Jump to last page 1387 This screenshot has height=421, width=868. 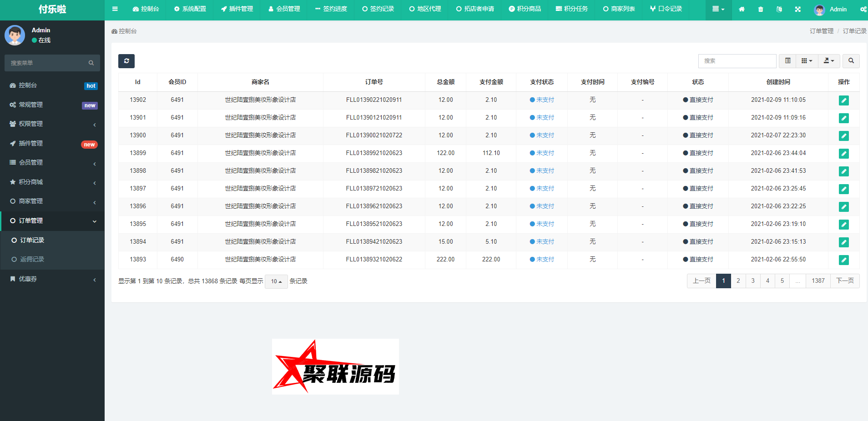pos(818,281)
